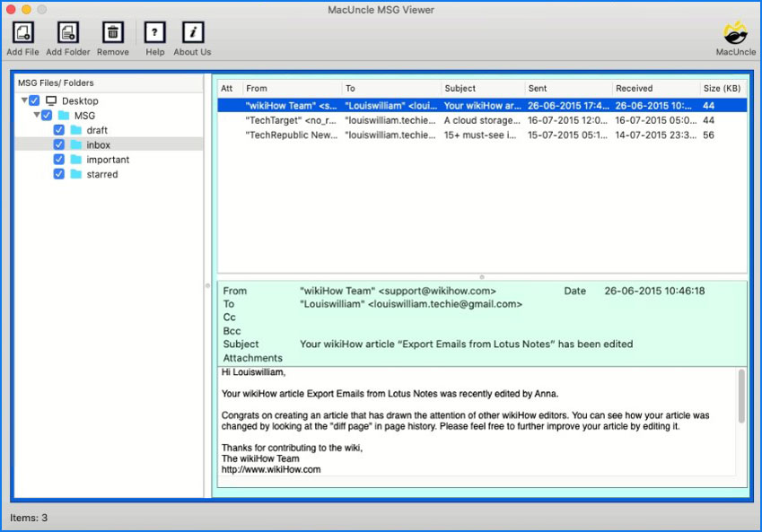Click the sender address support@wikihow.com
This screenshot has height=532, width=762.
[437, 291]
